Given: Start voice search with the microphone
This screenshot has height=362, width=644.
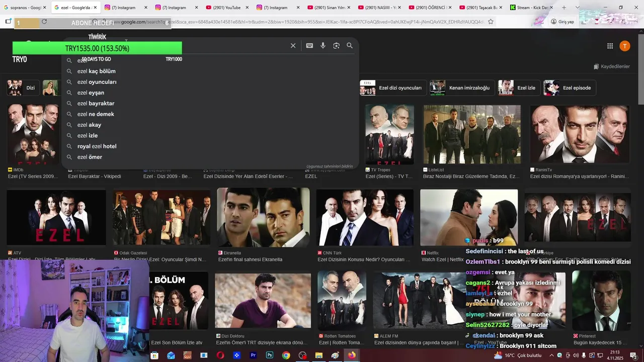Looking at the screenshot, I should pyautogui.click(x=323, y=46).
